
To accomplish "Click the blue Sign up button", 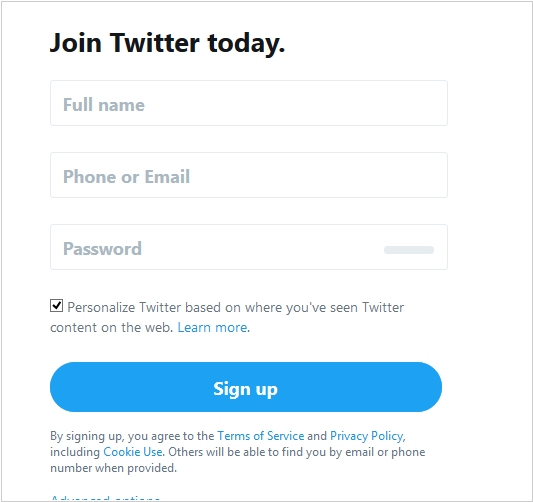I will [246, 387].
